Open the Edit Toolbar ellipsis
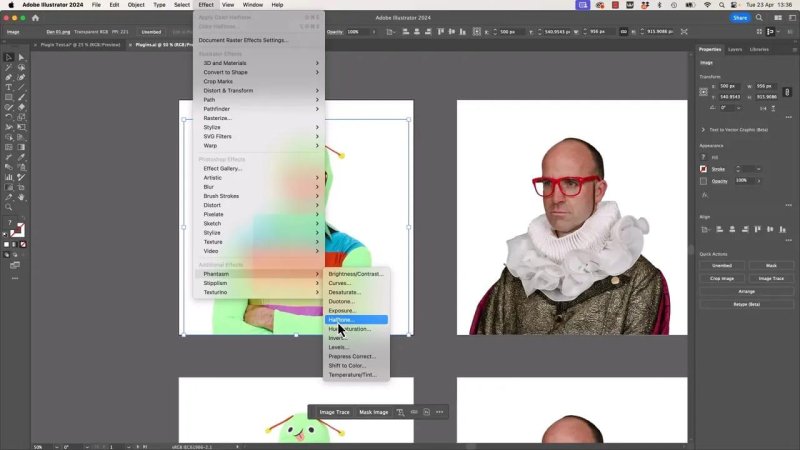This screenshot has width=800, height=450. tap(15, 279)
